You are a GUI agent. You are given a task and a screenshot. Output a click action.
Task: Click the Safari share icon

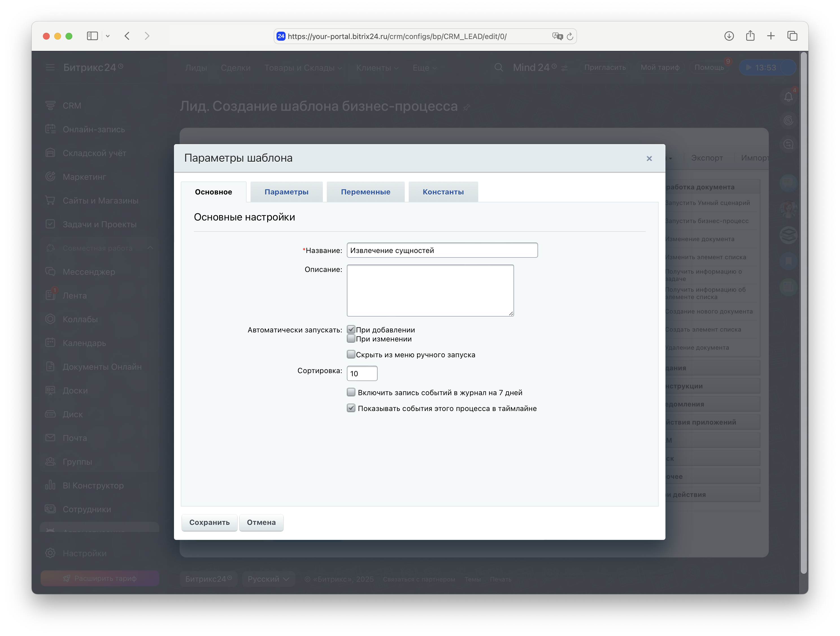point(750,36)
